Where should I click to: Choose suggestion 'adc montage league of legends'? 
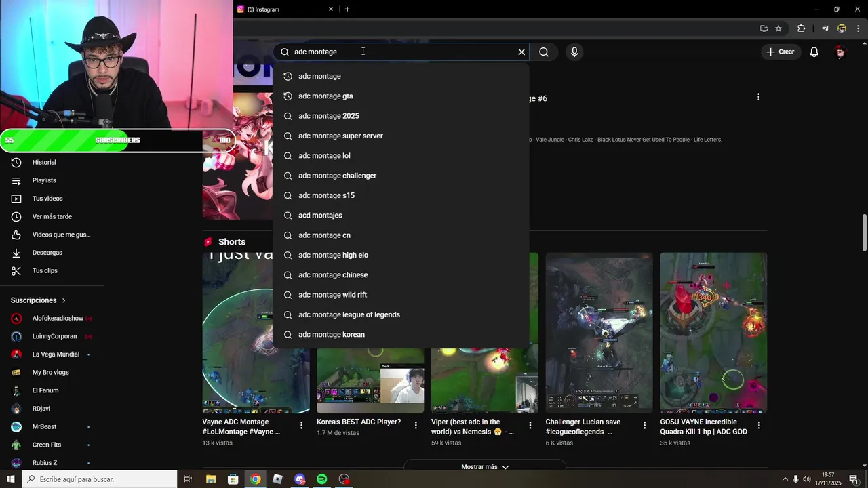[x=401, y=314]
